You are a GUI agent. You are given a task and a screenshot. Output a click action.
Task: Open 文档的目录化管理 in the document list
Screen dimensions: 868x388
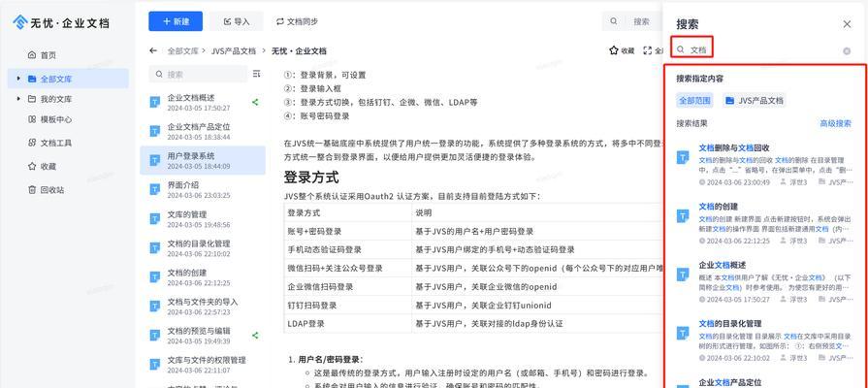(203, 248)
